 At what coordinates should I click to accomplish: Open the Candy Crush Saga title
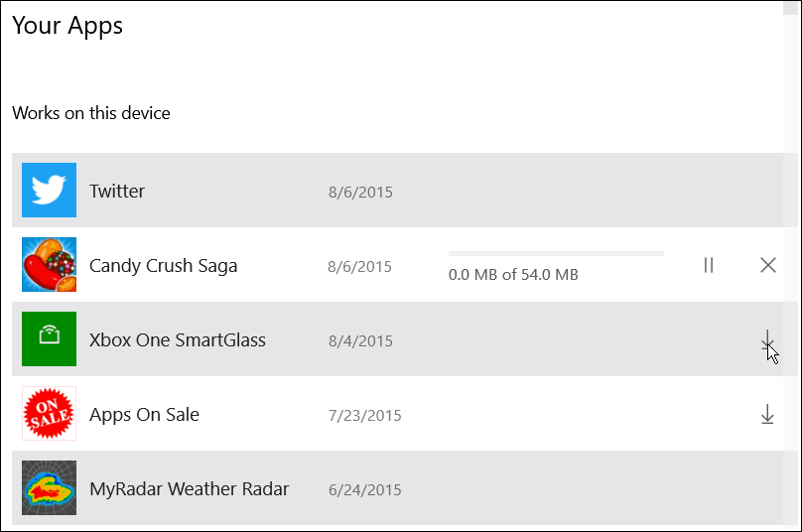163,266
